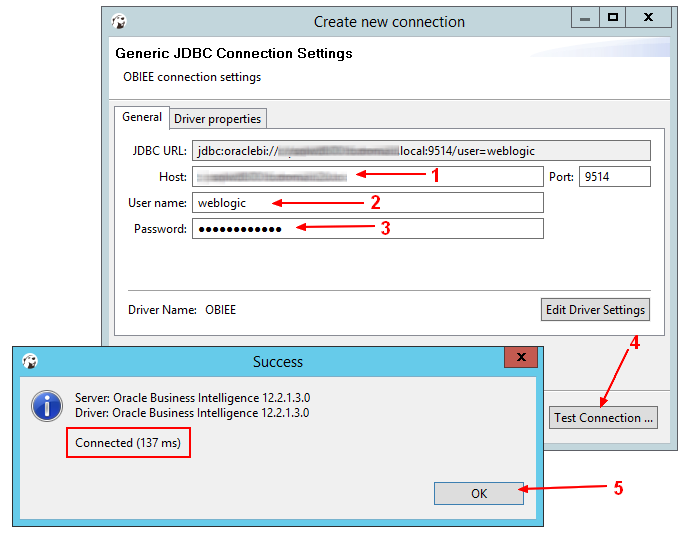The width and height of the screenshot is (693, 533).
Task: Switch to the Driver properties tab
Action: 217,118
